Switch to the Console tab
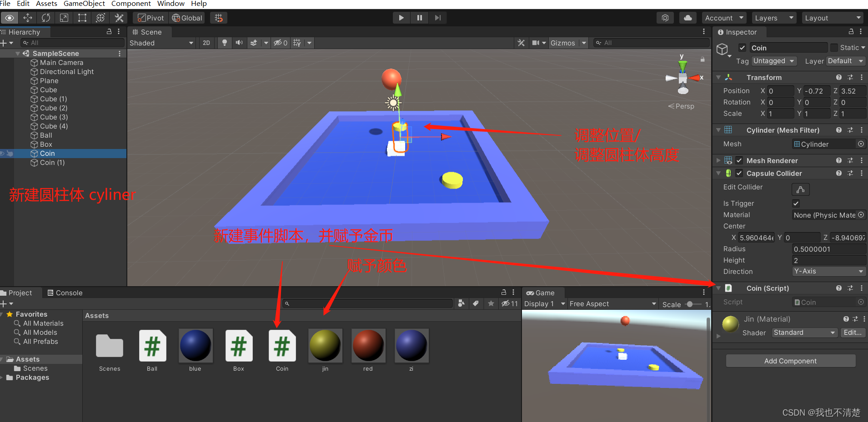This screenshot has width=868, height=422. pos(65,293)
